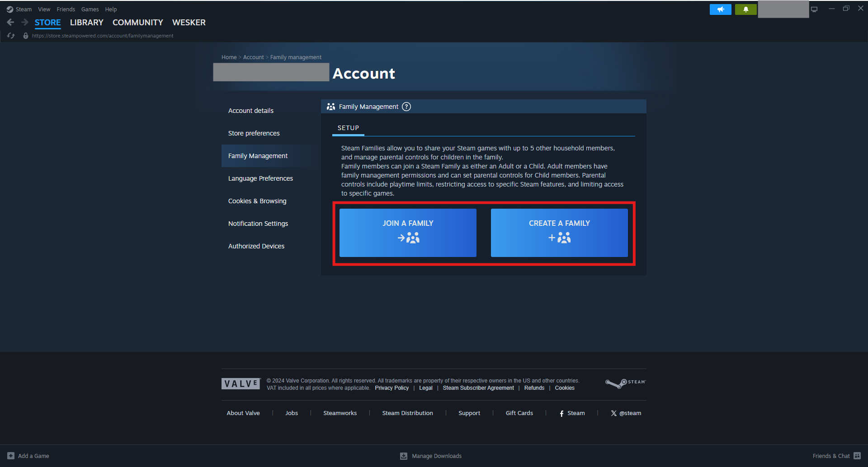Click the Valve logo in the footer
The width and height of the screenshot is (868, 467).
point(241,383)
